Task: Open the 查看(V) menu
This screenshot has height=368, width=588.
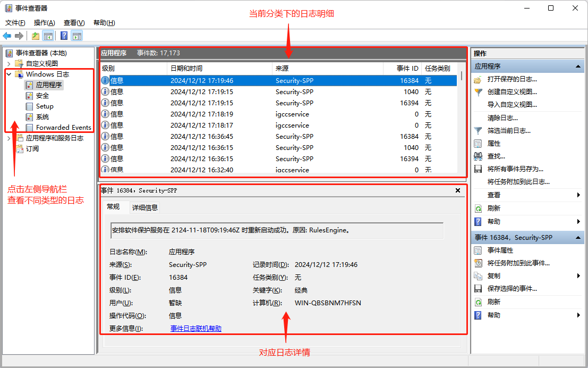Action: pos(74,23)
